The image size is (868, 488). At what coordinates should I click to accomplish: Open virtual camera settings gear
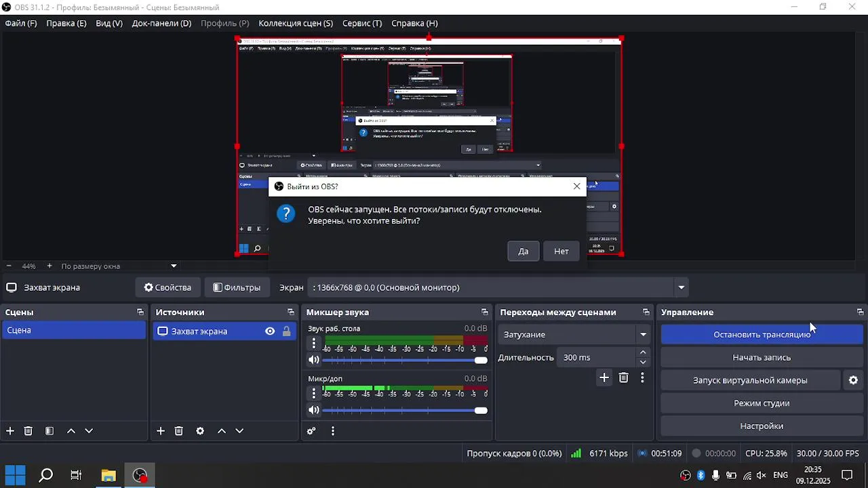click(854, 380)
